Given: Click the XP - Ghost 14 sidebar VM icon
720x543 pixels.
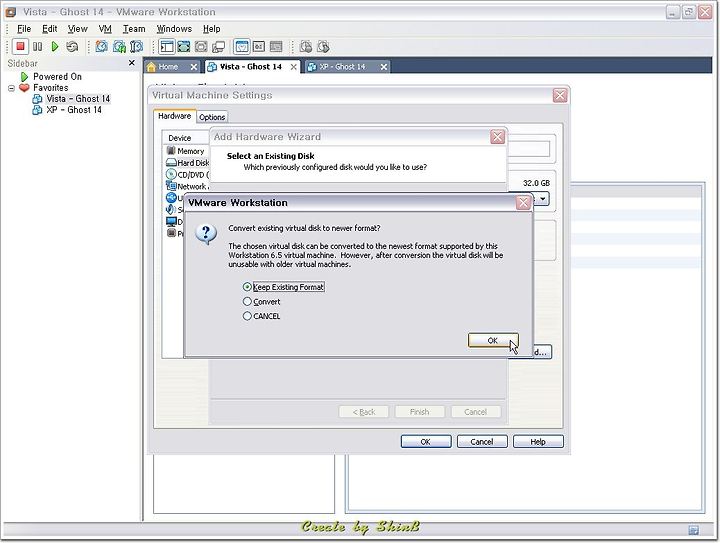Looking at the screenshot, I should [x=37, y=110].
